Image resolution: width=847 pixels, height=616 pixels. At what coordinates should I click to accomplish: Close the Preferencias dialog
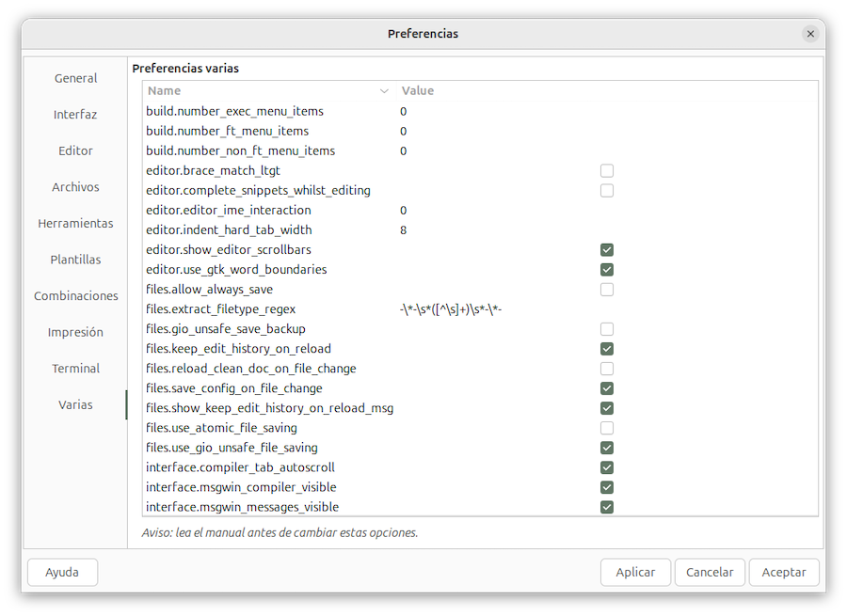pos(810,34)
